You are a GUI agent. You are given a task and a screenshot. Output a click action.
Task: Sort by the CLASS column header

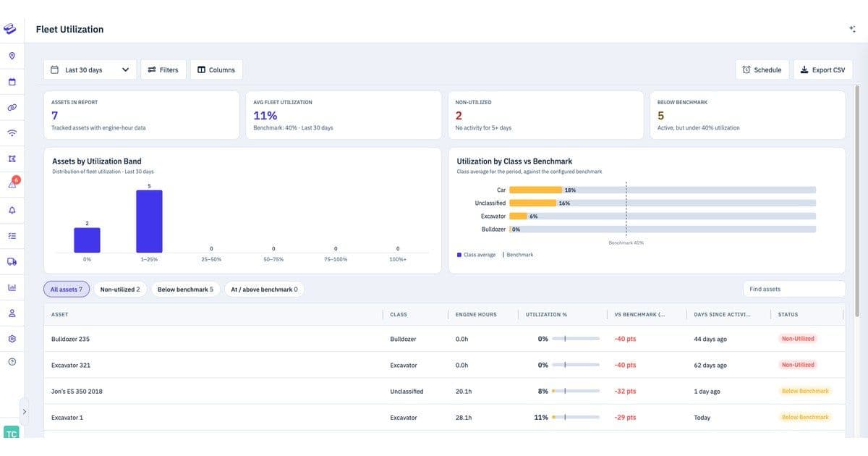pyautogui.click(x=399, y=314)
